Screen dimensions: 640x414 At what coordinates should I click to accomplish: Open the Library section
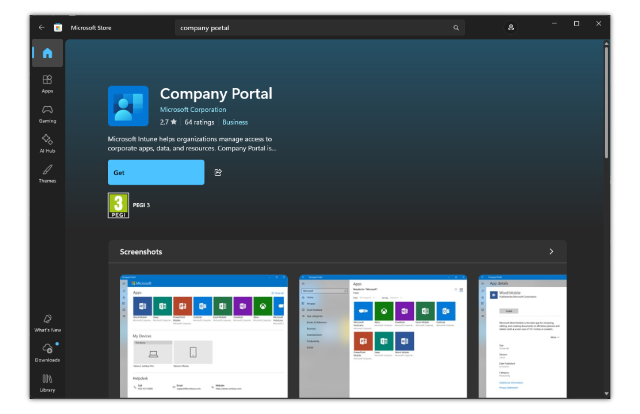click(x=47, y=381)
